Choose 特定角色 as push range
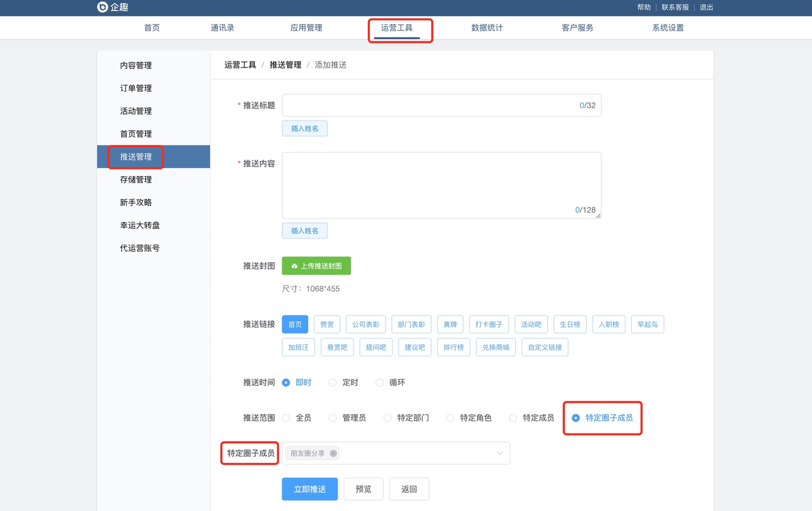Screen dimensions: 812x511 point(450,418)
